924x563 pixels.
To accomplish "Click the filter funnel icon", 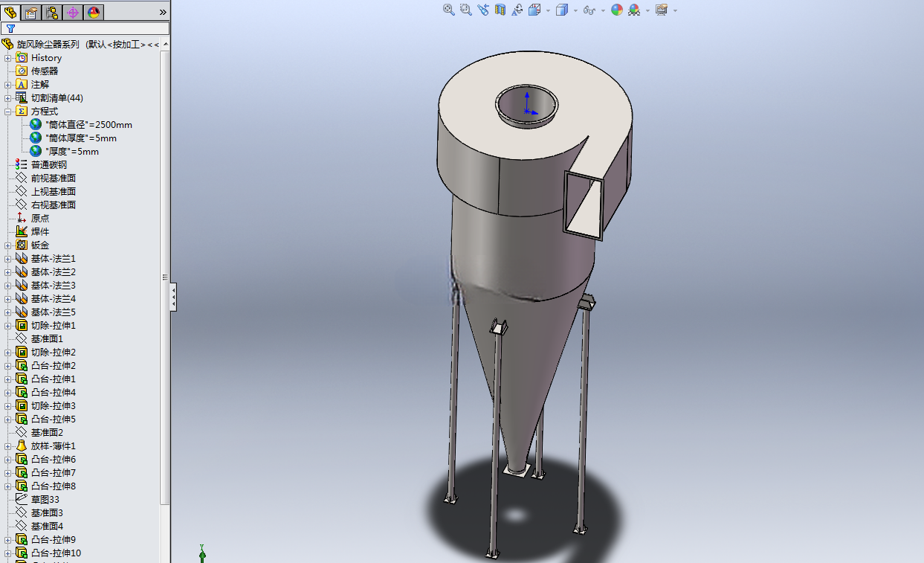I will tap(10, 28).
